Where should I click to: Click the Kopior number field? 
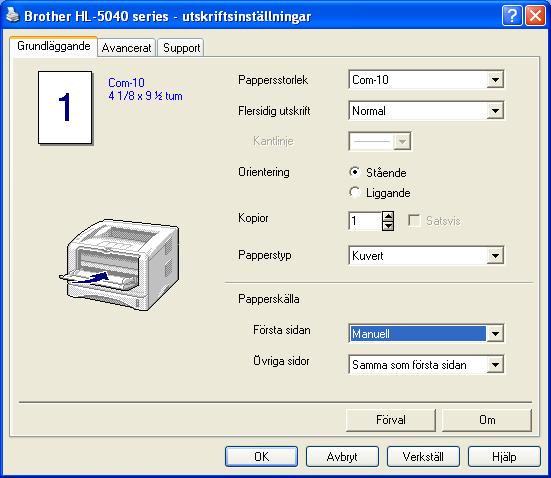tap(365, 221)
